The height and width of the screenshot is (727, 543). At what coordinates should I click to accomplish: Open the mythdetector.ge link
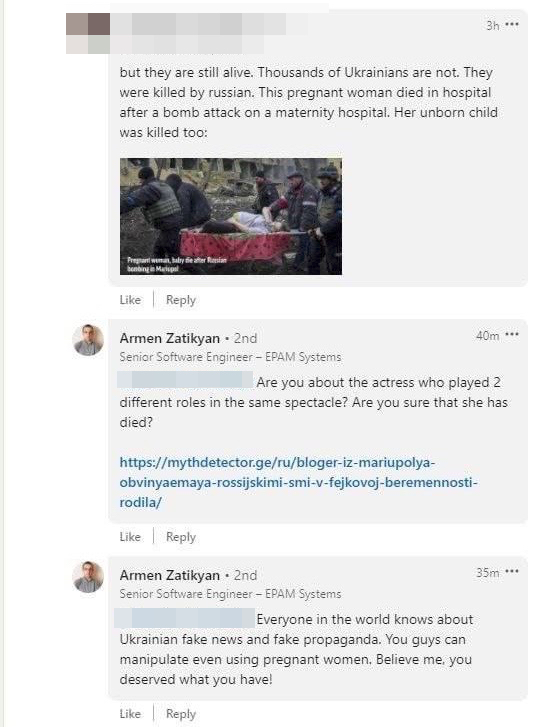pyautogui.click(x=299, y=482)
